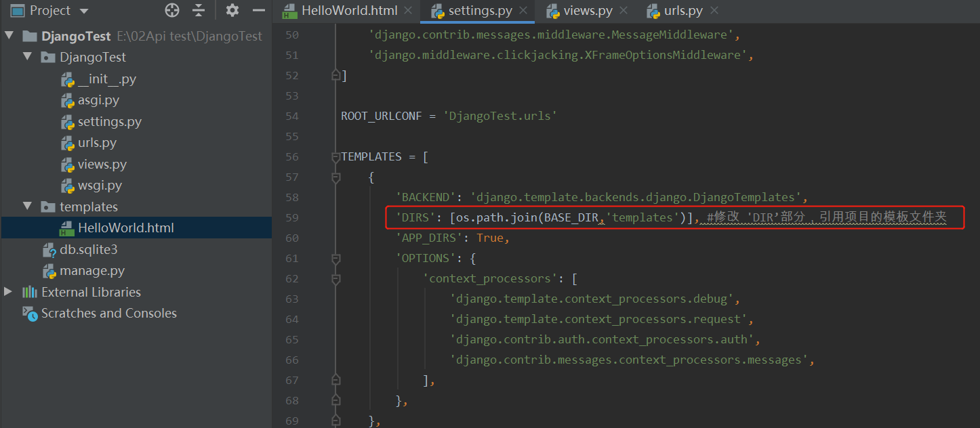Collapse the templates folder arrow
This screenshot has height=428, width=980.
tap(27, 207)
